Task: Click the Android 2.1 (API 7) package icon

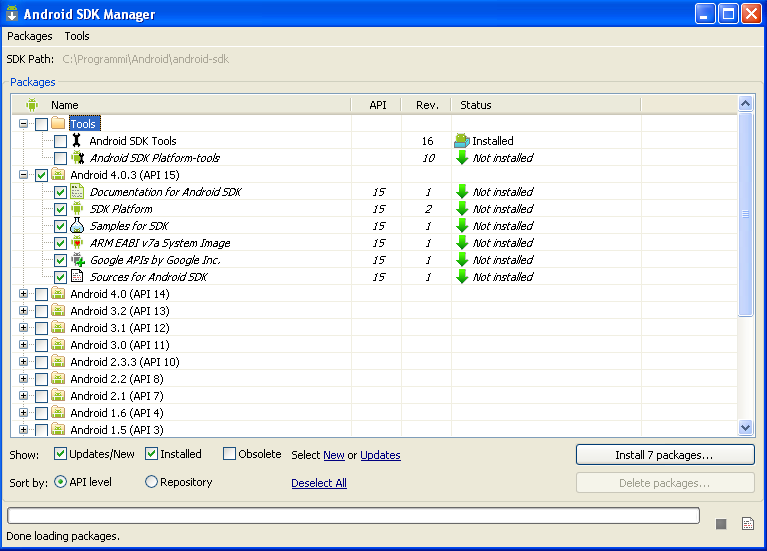Action: click(58, 395)
